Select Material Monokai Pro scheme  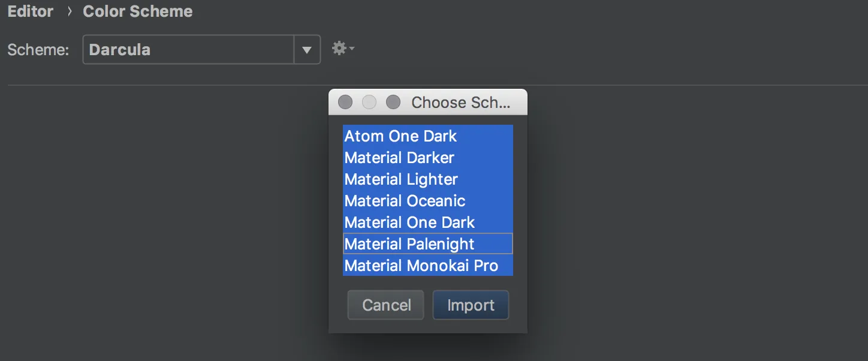(x=421, y=266)
